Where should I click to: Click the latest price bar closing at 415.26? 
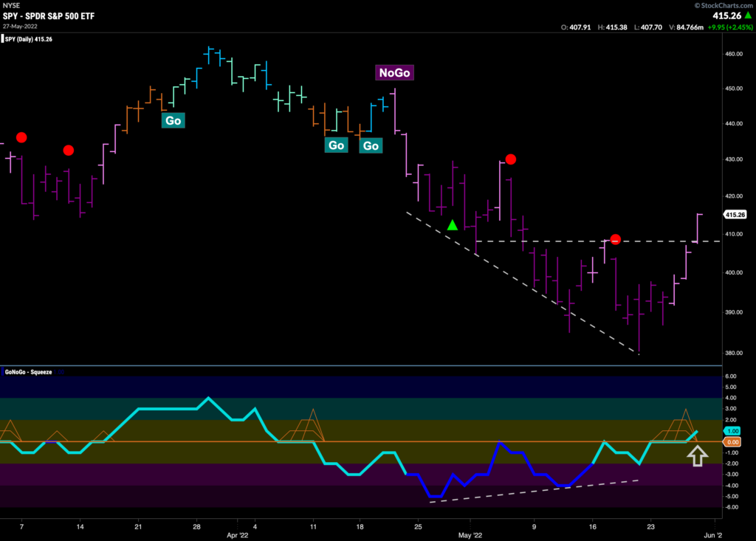(x=697, y=228)
